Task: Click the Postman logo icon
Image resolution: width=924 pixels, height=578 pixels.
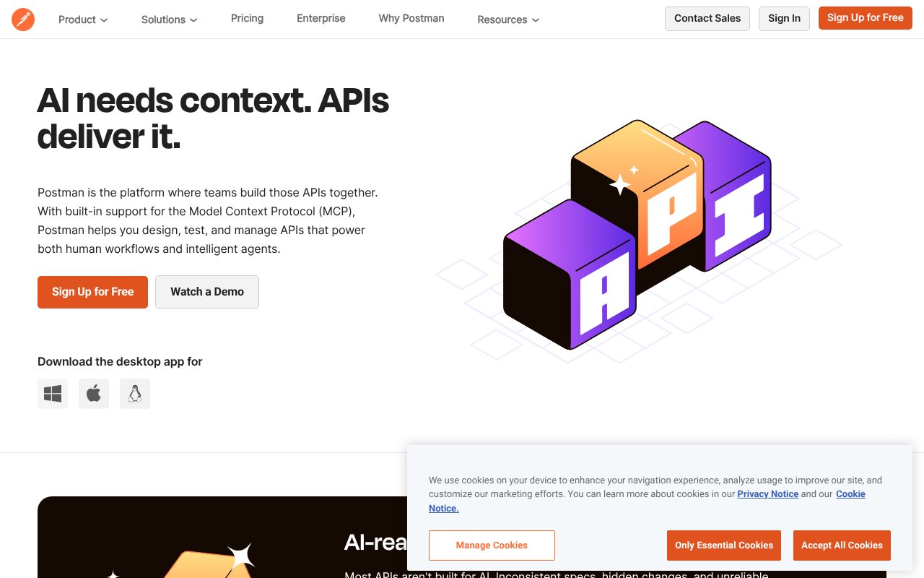Action: point(23,20)
